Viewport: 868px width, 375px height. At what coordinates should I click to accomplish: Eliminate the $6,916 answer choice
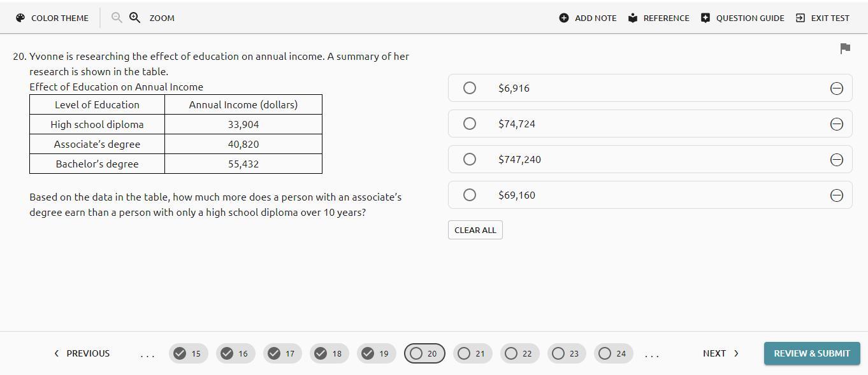tap(837, 88)
